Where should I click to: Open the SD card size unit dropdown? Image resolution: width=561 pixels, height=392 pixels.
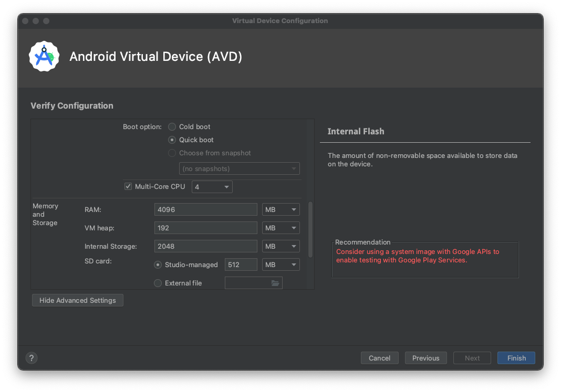click(281, 265)
